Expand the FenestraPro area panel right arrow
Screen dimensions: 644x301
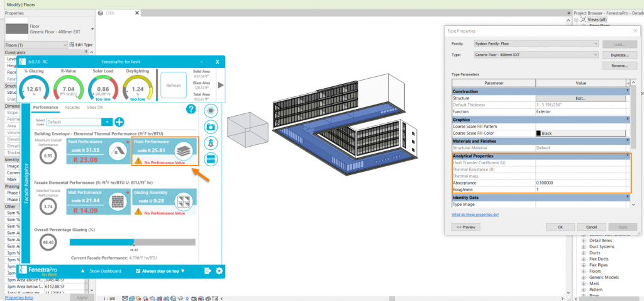221,85
